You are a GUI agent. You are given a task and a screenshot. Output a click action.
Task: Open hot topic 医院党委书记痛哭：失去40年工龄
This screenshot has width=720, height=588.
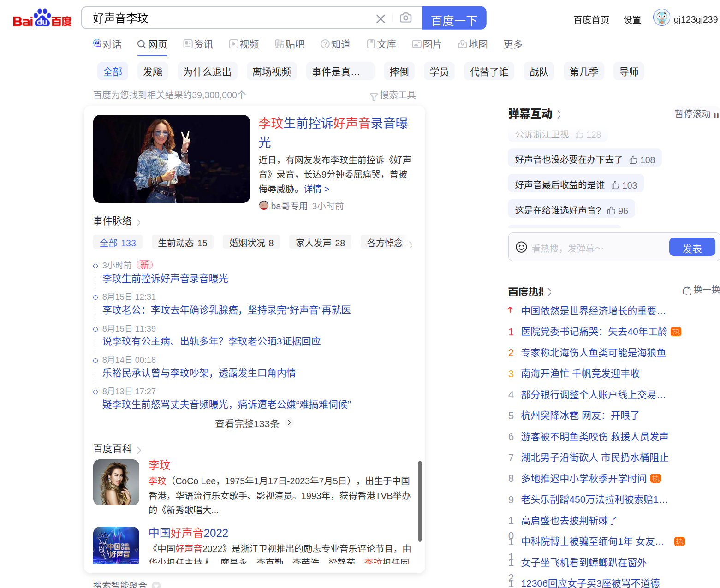click(x=594, y=332)
